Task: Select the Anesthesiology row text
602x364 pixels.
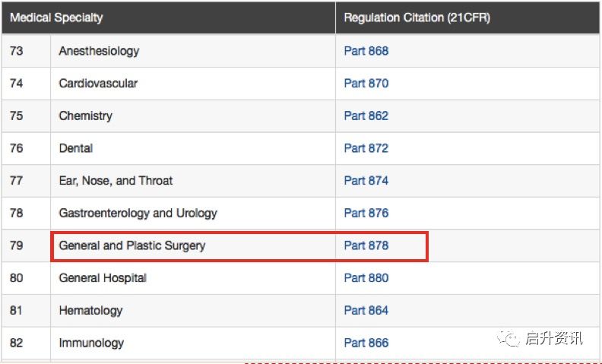Action: click(x=99, y=51)
